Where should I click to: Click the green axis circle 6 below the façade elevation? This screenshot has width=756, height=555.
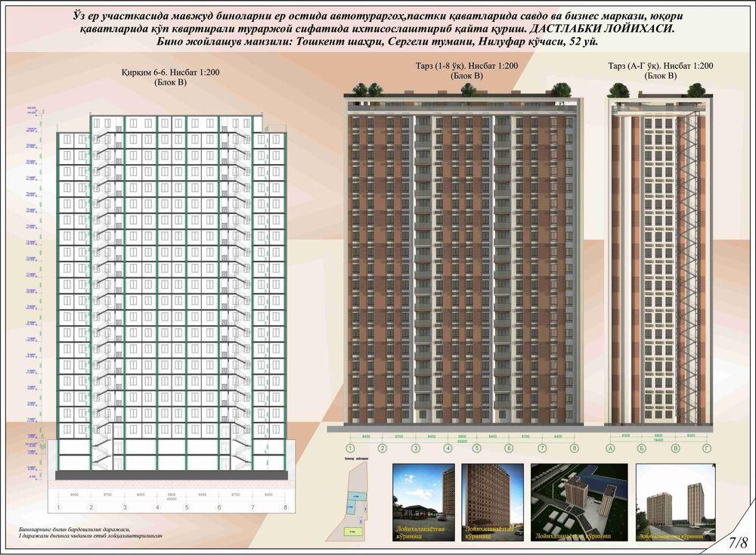click(x=509, y=448)
